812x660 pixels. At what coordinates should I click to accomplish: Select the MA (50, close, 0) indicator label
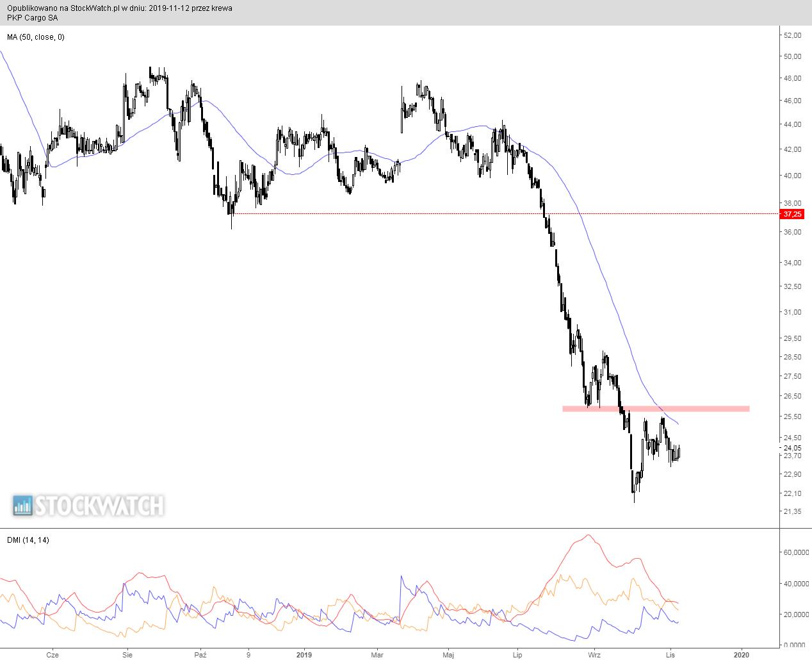click(36, 37)
